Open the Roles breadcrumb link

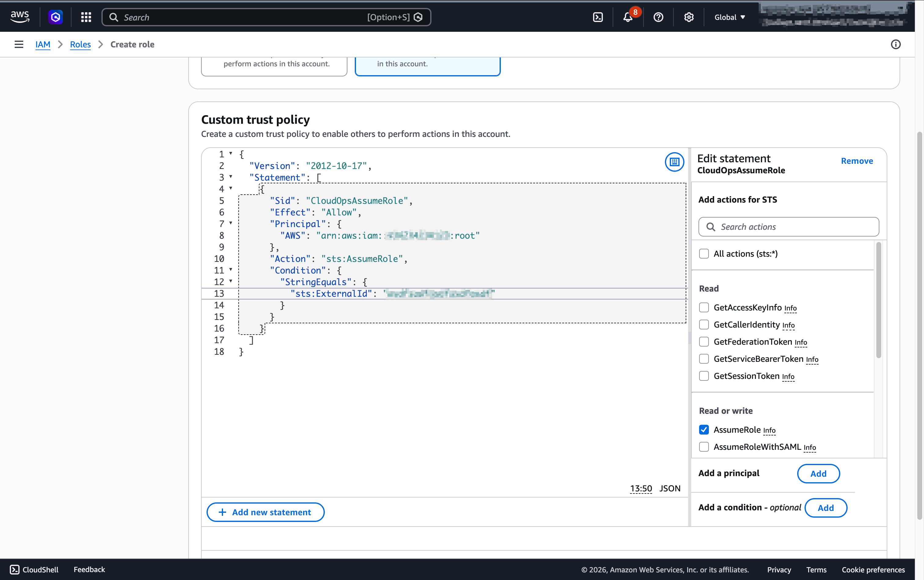pyautogui.click(x=80, y=45)
